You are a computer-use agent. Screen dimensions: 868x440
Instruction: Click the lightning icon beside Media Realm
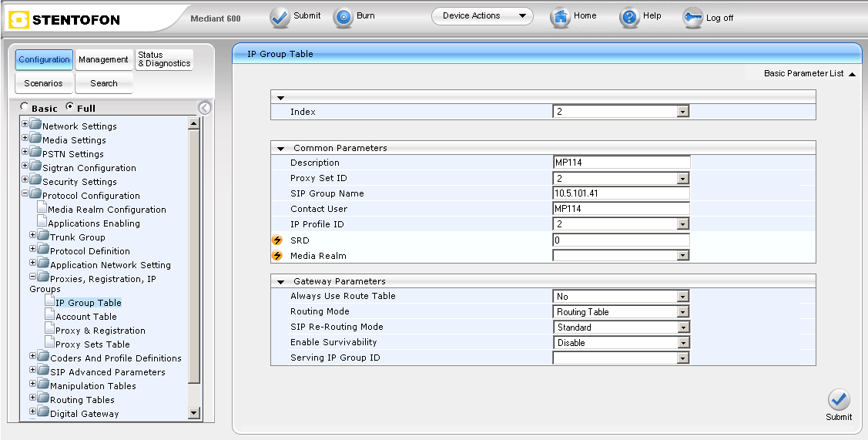(278, 256)
